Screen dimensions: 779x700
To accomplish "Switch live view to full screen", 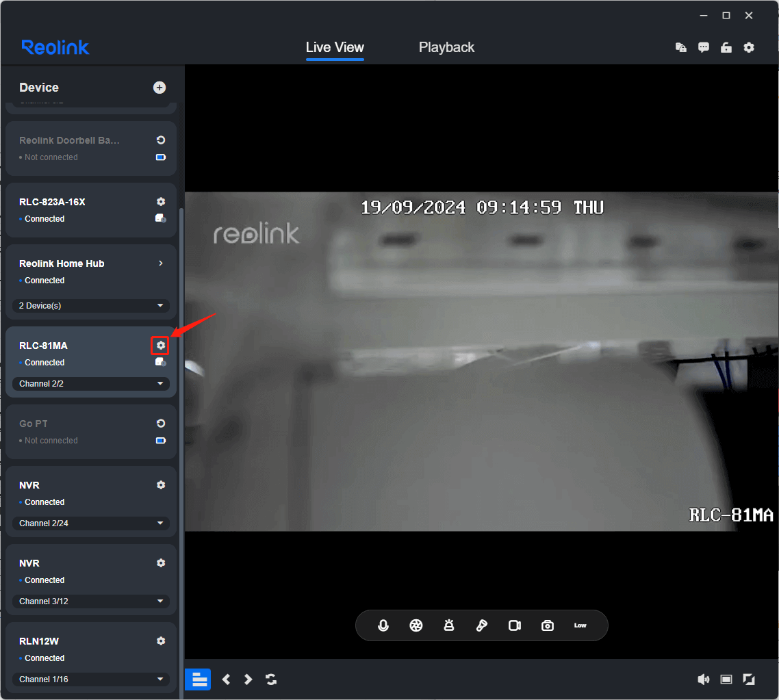I will [x=749, y=679].
